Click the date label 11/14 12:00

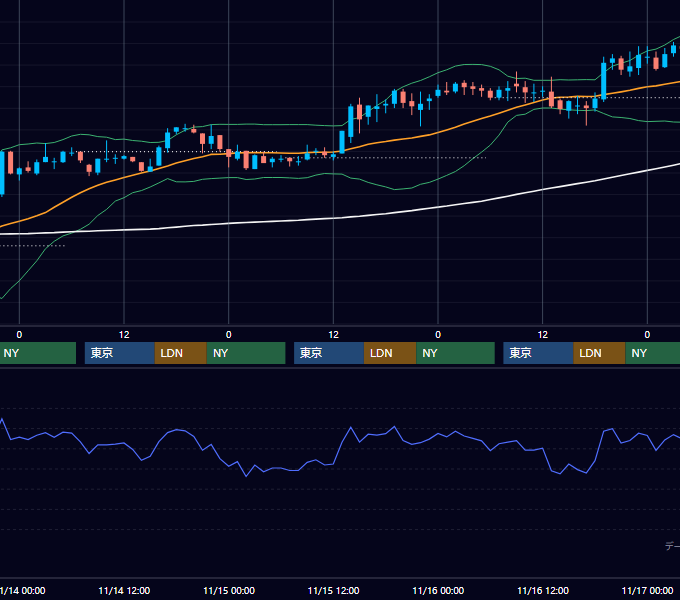pyautogui.click(x=124, y=590)
